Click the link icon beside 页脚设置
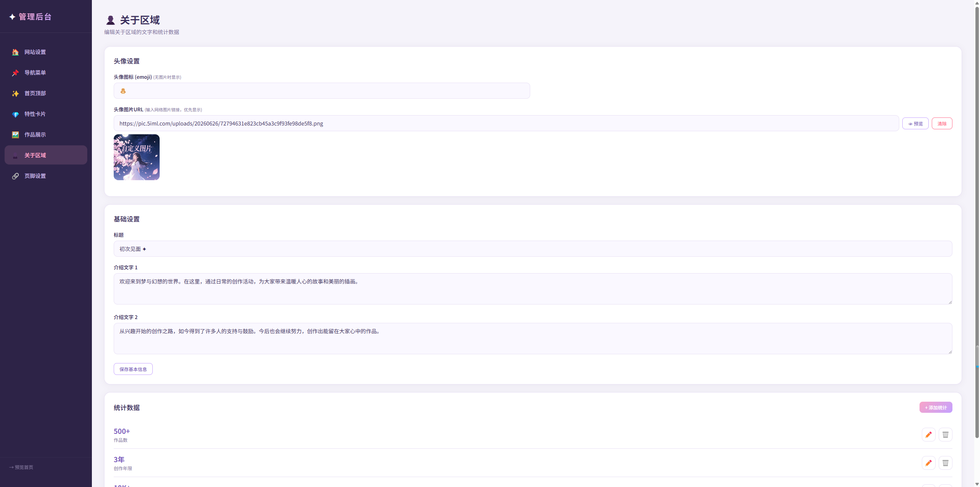This screenshot has height=487, width=980. click(15, 176)
